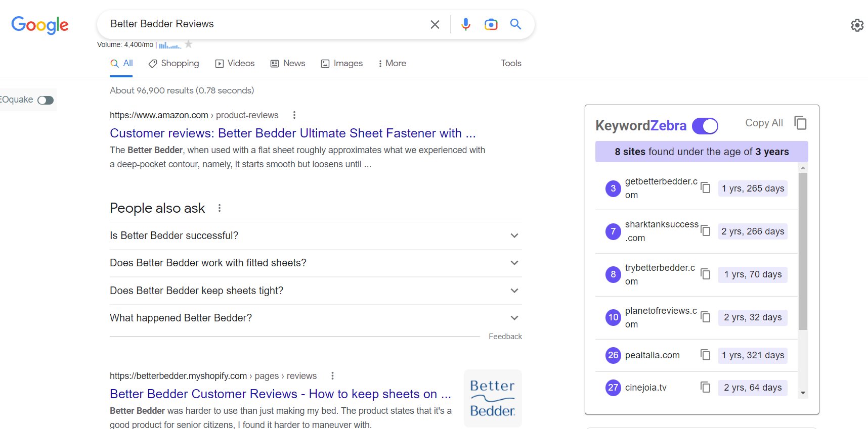This screenshot has width=868, height=429.
Task: Open getbetterbedder.com domain entry
Action: (x=661, y=188)
